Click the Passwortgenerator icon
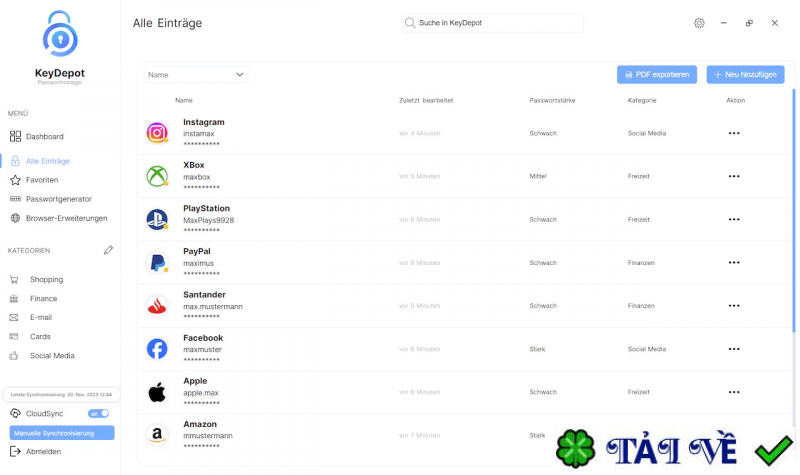The height and width of the screenshot is (475, 800). click(x=15, y=199)
